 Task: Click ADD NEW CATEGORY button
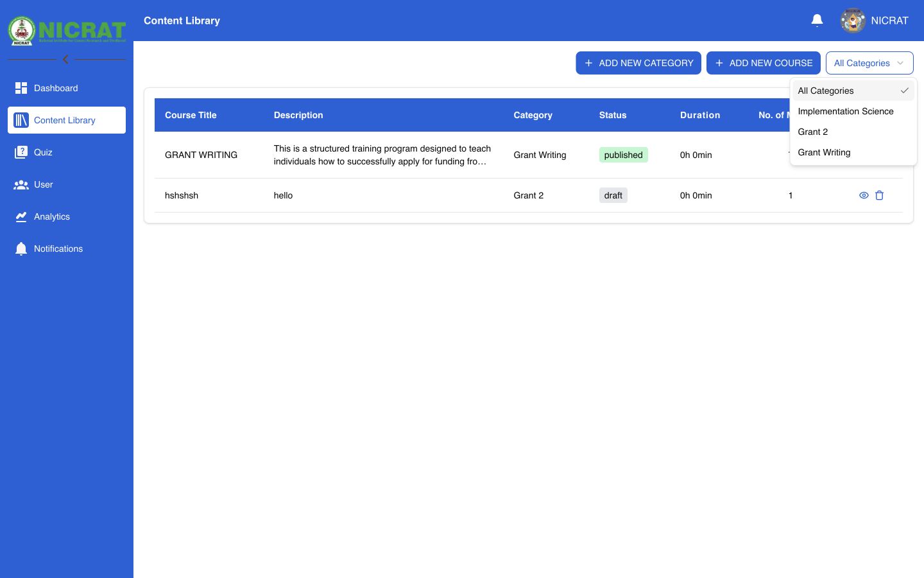tap(638, 63)
